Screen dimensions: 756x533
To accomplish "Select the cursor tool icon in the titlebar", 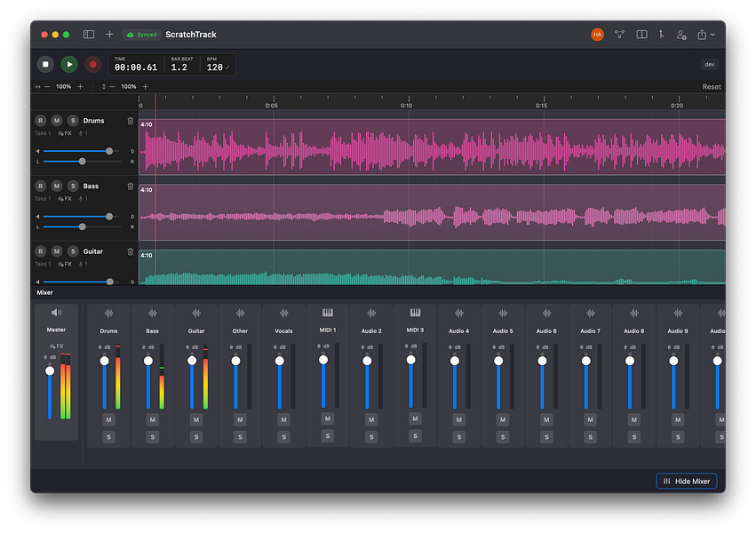I will (662, 34).
